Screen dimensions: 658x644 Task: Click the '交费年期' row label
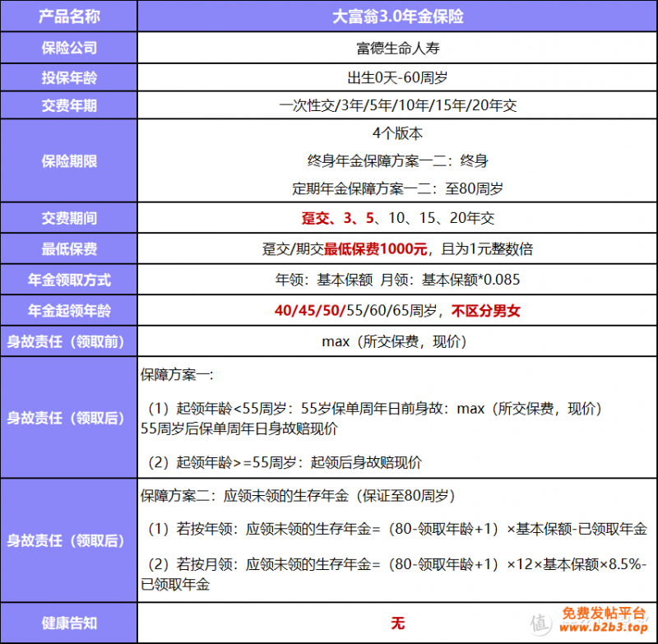tap(69, 105)
